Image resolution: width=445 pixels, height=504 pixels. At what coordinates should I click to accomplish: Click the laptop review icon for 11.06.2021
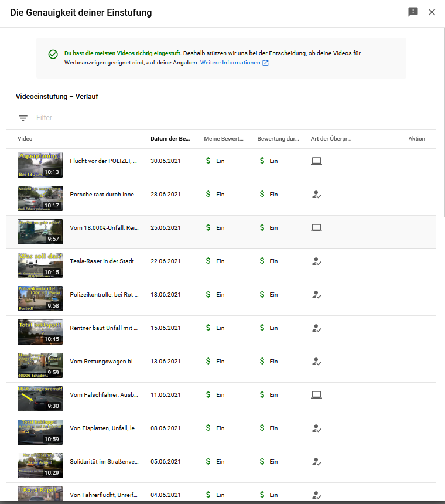(x=316, y=395)
